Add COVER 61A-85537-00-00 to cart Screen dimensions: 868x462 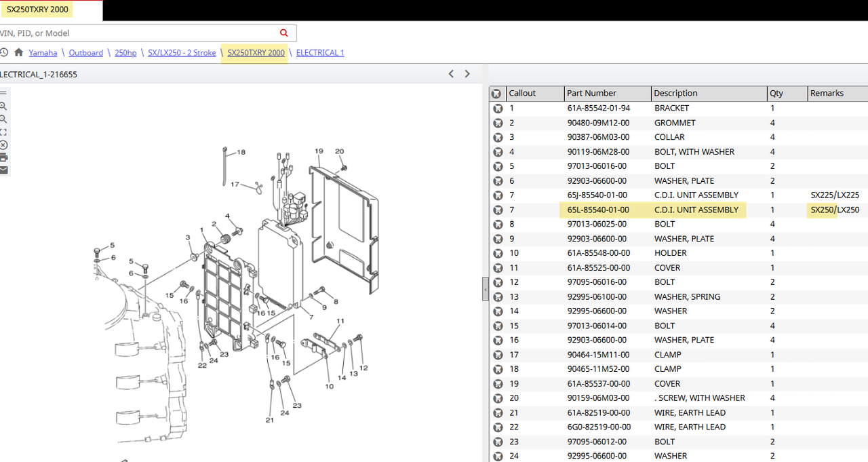point(497,384)
